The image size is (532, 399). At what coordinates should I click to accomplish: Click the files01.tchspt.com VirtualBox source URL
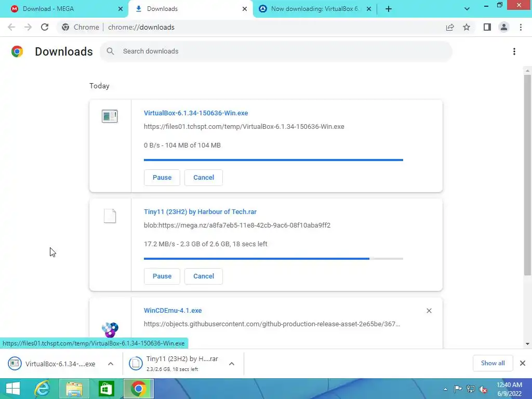coord(244,127)
